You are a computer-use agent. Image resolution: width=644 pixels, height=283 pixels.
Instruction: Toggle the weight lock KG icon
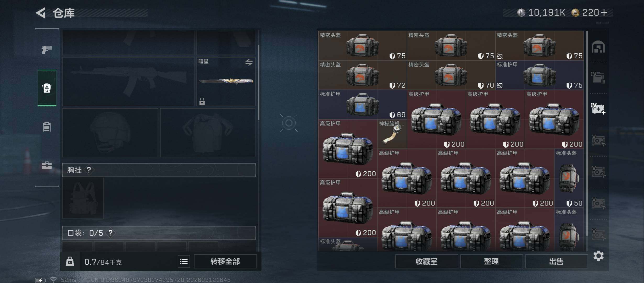click(x=70, y=262)
